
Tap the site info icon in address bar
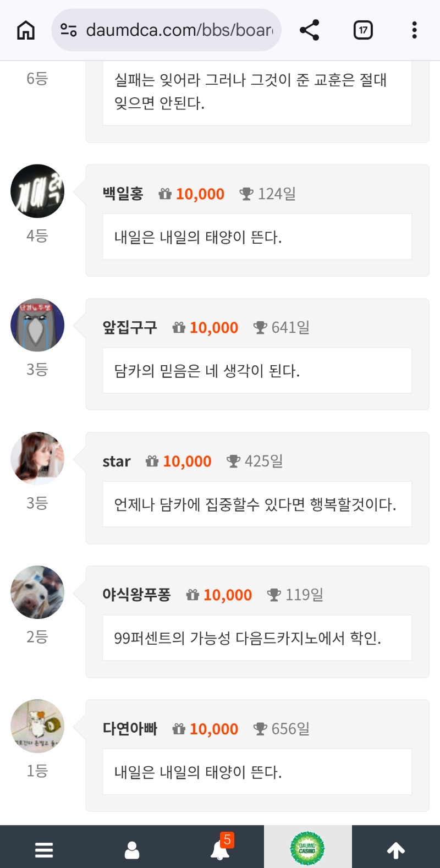click(x=69, y=30)
